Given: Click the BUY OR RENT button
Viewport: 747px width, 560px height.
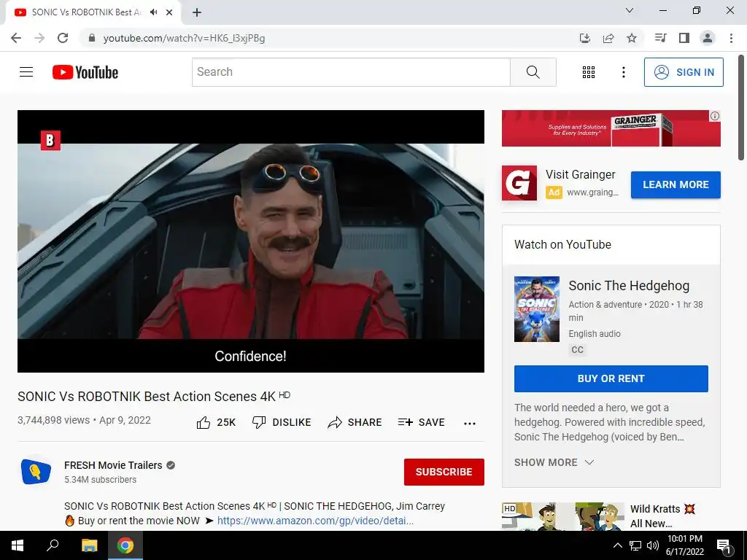Looking at the screenshot, I should tap(611, 378).
